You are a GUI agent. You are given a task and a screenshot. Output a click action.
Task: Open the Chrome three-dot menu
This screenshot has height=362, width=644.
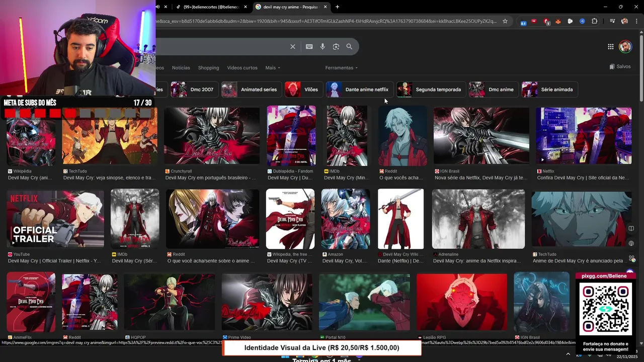pos(636,21)
